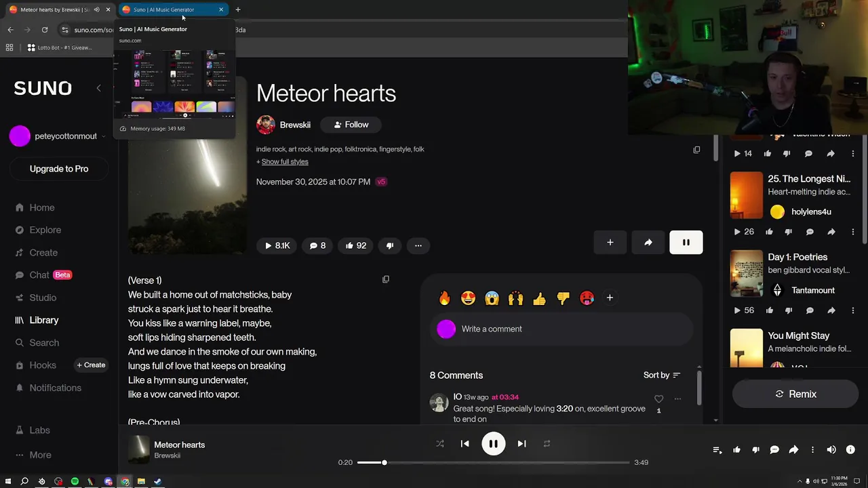Copy the song styles text
The image size is (868, 488).
(696, 150)
